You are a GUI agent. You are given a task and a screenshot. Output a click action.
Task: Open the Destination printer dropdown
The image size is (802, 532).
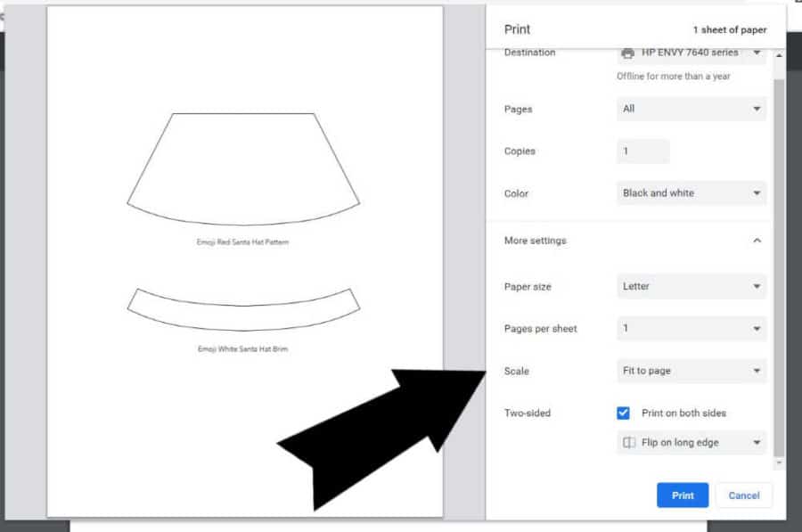691,53
